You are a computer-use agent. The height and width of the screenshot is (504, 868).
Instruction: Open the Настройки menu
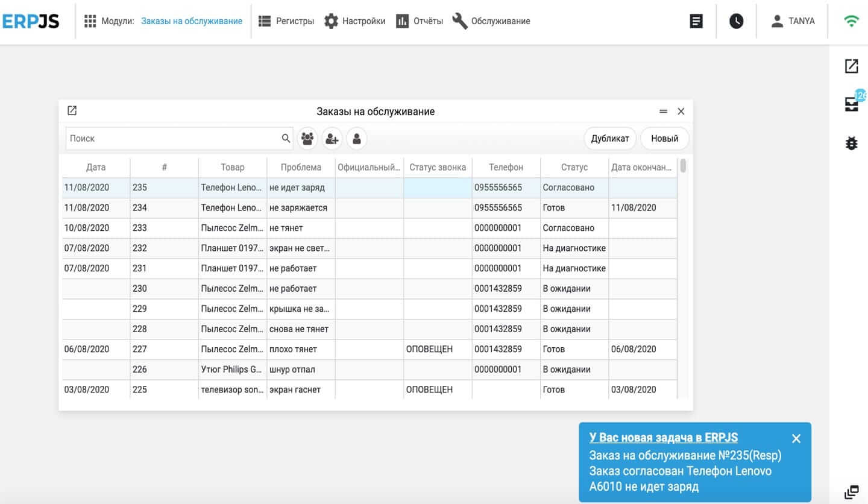pyautogui.click(x=355, y=21)
